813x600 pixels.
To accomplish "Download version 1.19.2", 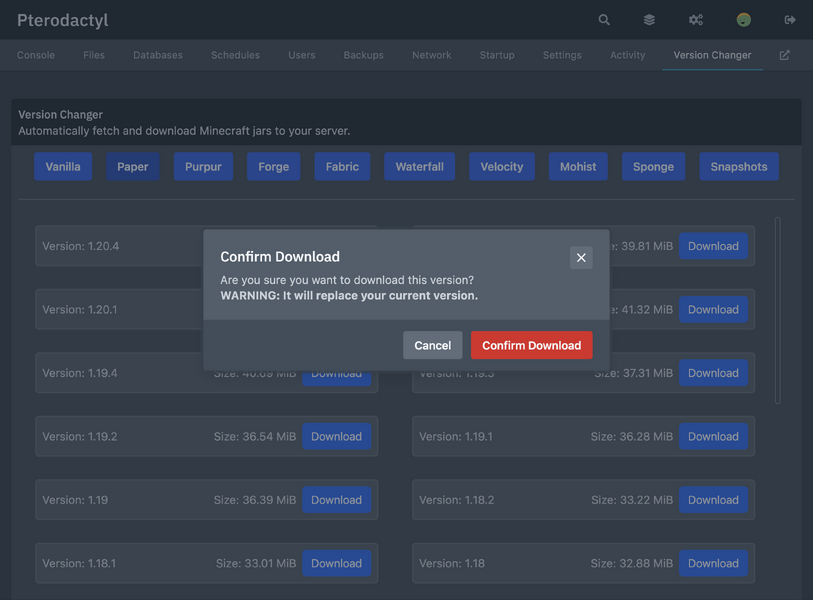I will (x=337, y=437).
